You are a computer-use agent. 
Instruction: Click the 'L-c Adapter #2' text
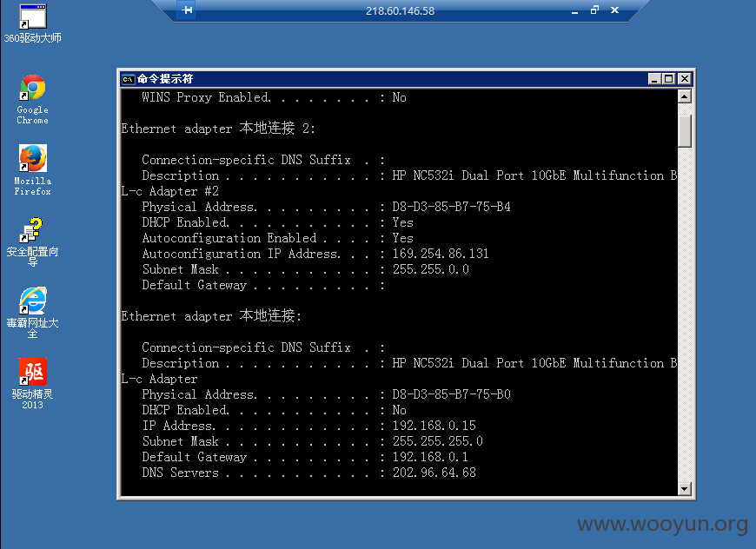coord(169,191)
